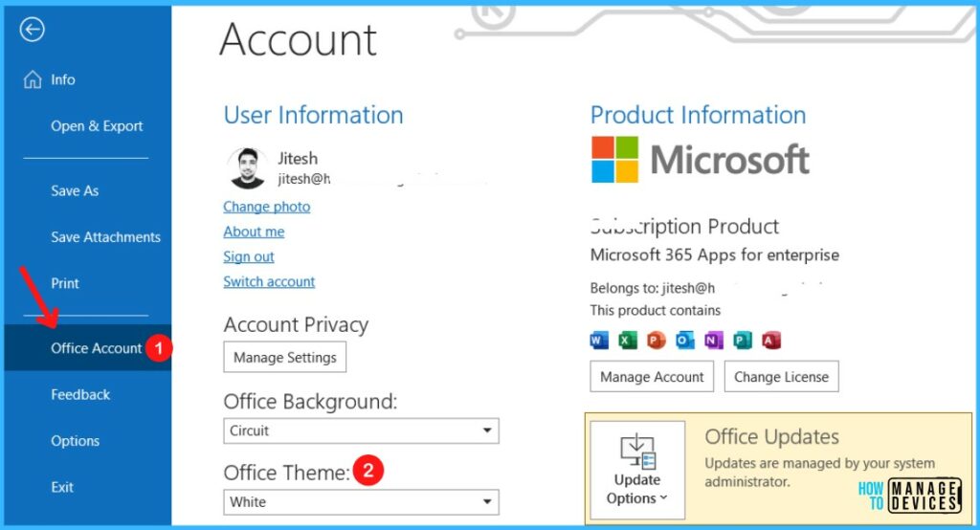This screenshot has height=530, width=980.
Task: Click the Microsoft 365 Apps for enterprise text
Action: [x=714, y=254]
